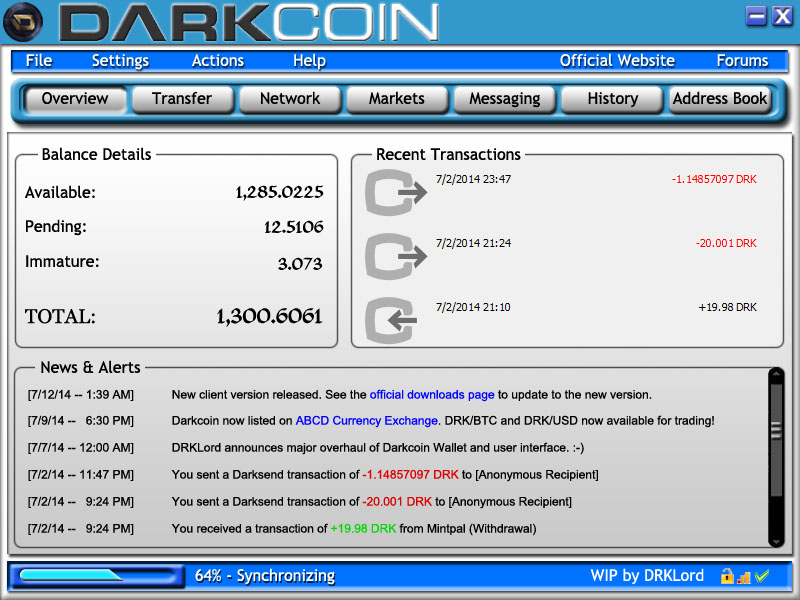This screenshot has height=600, width=800.
Task: Click the received transaction icon for 7/2/2014 21:10
Action: (x=391, y=320)
